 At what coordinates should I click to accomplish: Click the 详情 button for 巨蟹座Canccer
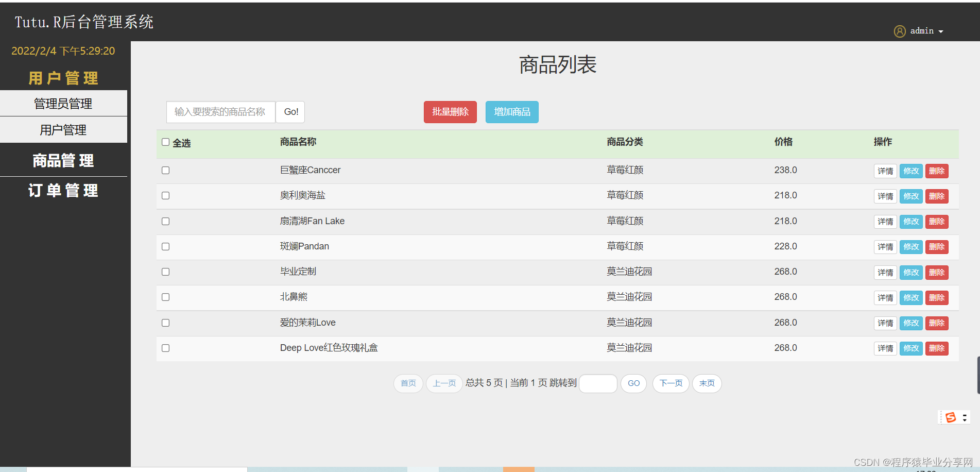pyautogui.click(x=885, y=171)
